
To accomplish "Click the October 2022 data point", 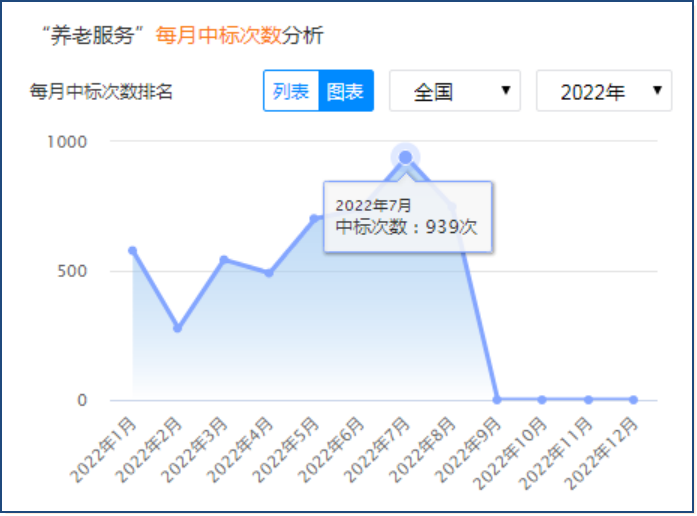I will coord(542,399).
